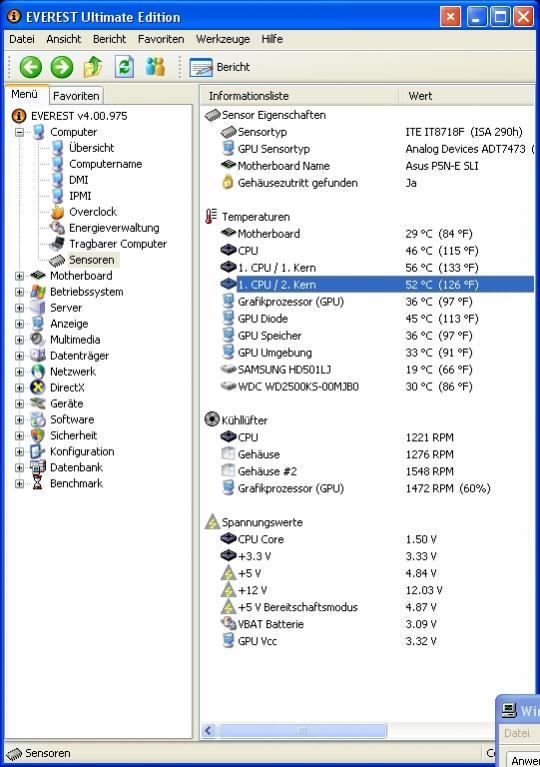
Task: Click the Wert column header
Action: (x=467, y=96)
